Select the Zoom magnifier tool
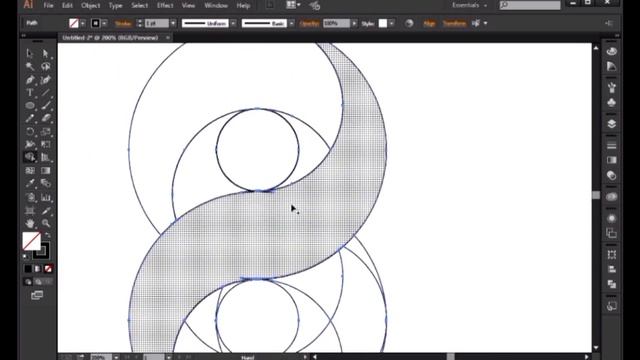Viewport: 640px width, 360px height. pos(46,223)
